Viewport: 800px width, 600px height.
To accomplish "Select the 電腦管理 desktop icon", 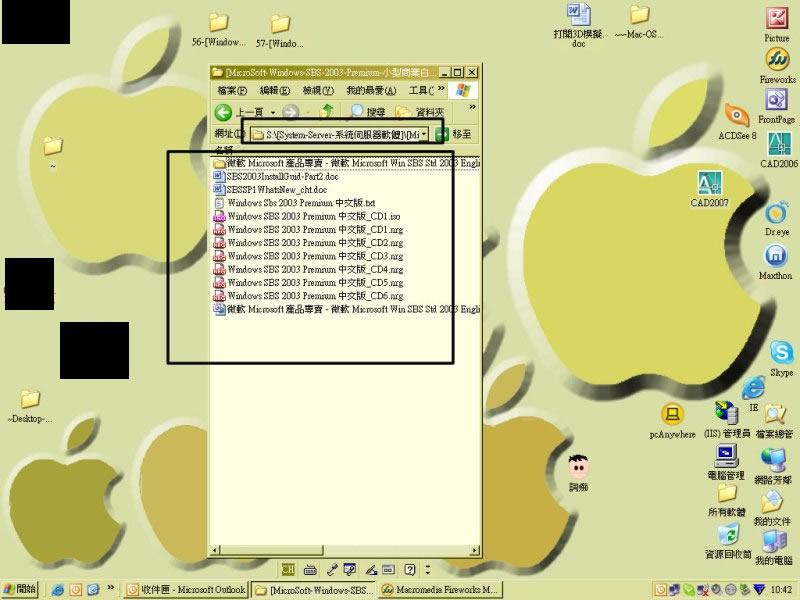I will click(726, 462).
